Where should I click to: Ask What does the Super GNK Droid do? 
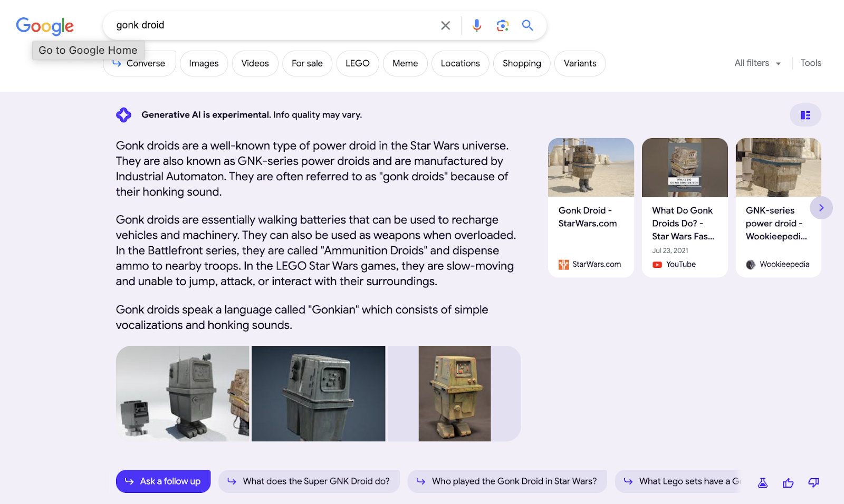(309, 481)
